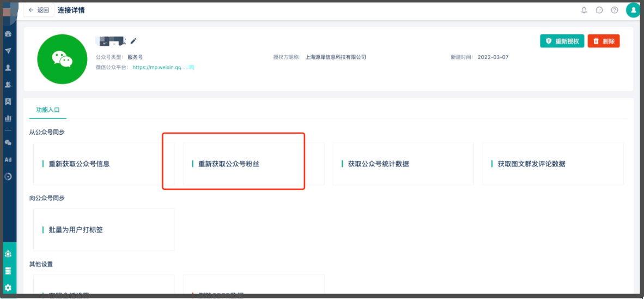The image size is (644, 299).
Task: Select the 功能入口 tab
Action: (47, 110)
